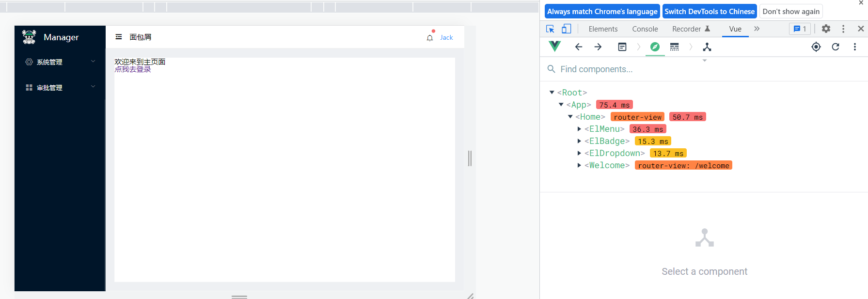Expand the 审批管理 menu chevron
The height and width of the screenshot is (299, 868).
click(93, 87)
